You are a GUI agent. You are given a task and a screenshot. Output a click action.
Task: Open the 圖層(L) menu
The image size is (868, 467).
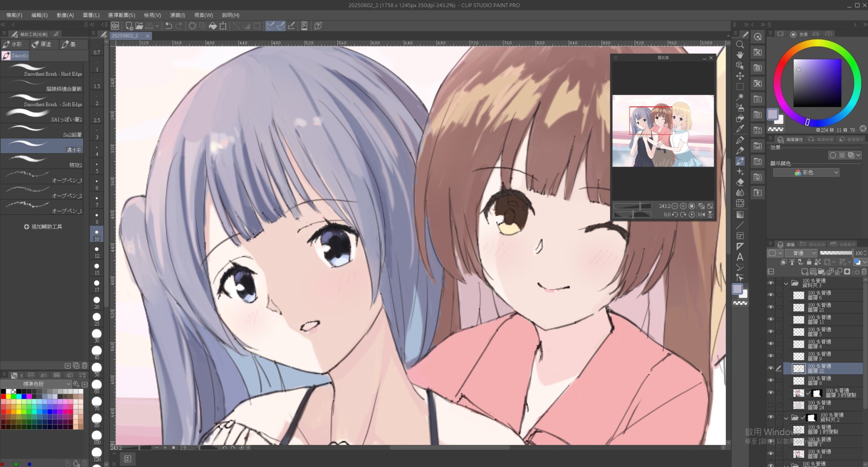pyautogui.click(x=91, y=15)
